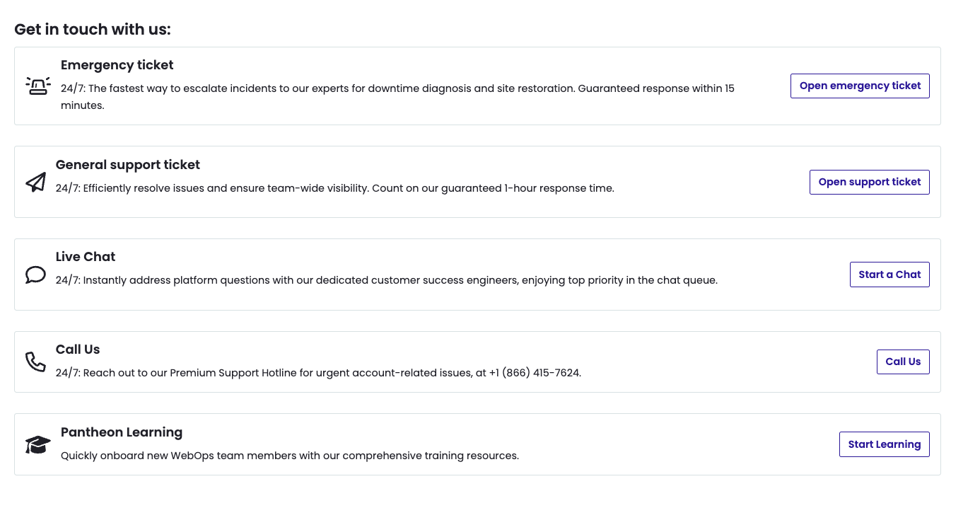Click the Emergency ticket heading
The height and width of the screenshot is (508, 980).
(x=117, y=65)
